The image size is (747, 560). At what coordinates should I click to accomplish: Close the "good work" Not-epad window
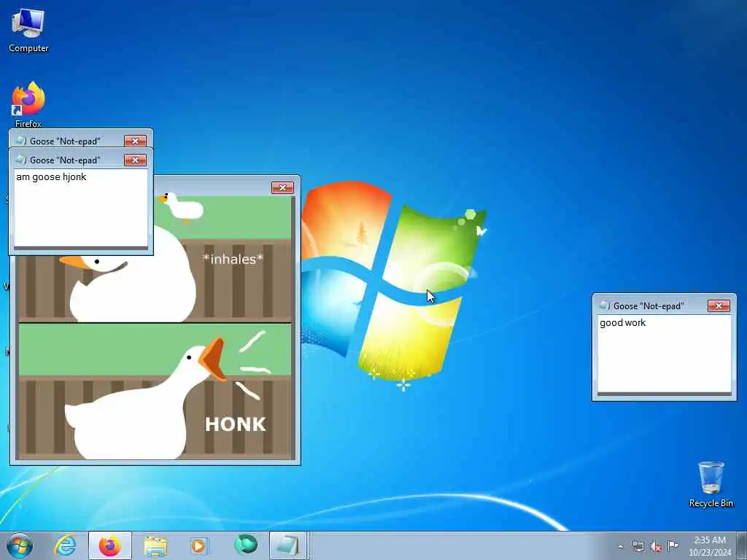[719, 306]
